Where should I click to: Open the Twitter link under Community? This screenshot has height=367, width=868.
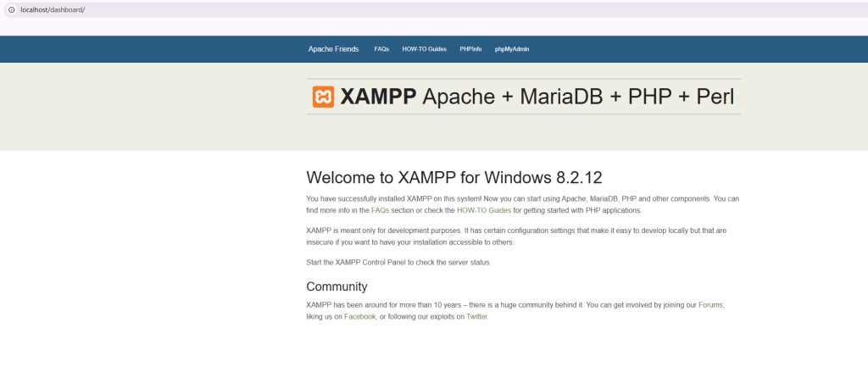pos(476,317)
